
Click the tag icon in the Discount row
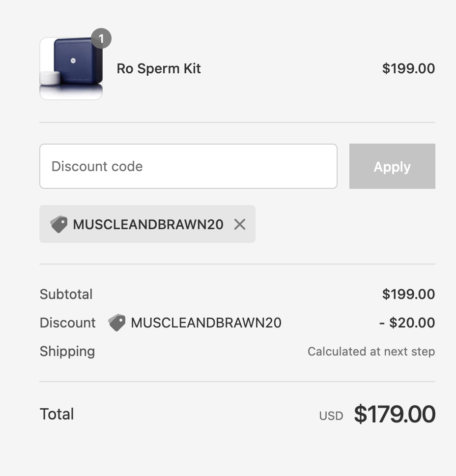pos(117,323)
